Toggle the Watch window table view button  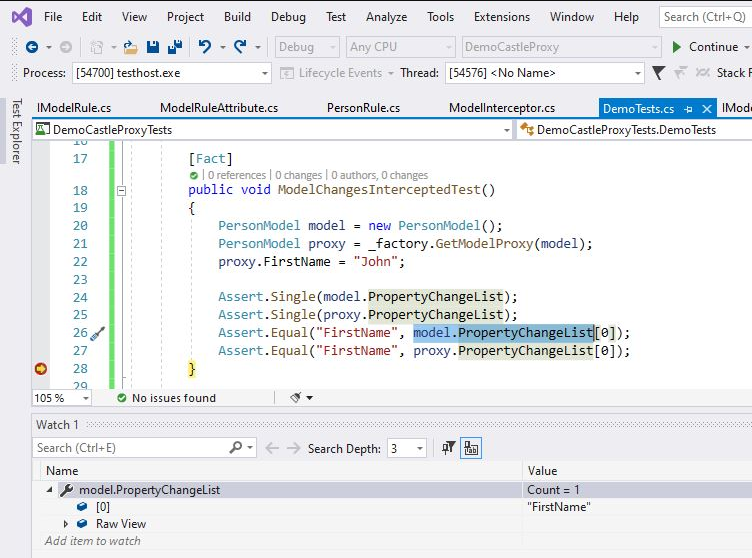pos(471,448)
